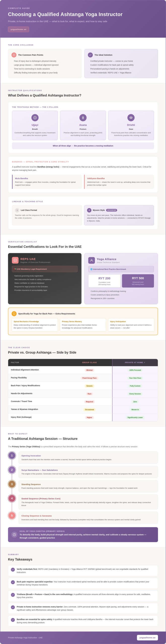This screenshot has width=166, height=644.
Task: Click the clock icon in the Yoga Chikitsa goal banner
Action: (x=14, y=534)
